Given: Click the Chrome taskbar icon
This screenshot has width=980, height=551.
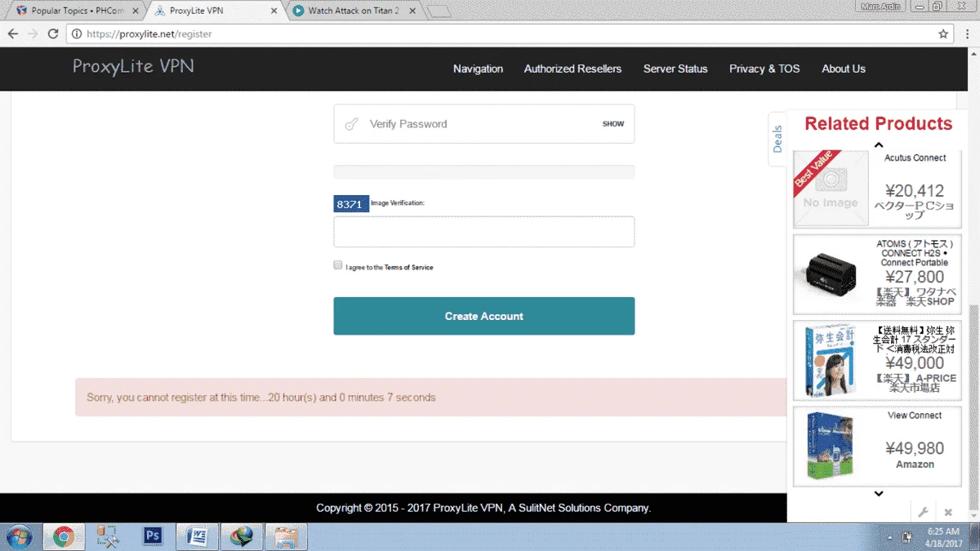Looking at the screenshot, I should point(64,536).
